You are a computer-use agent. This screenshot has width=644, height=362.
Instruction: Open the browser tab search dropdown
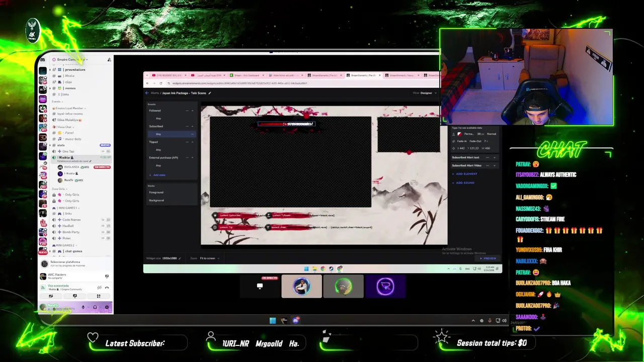click(147, 75)
